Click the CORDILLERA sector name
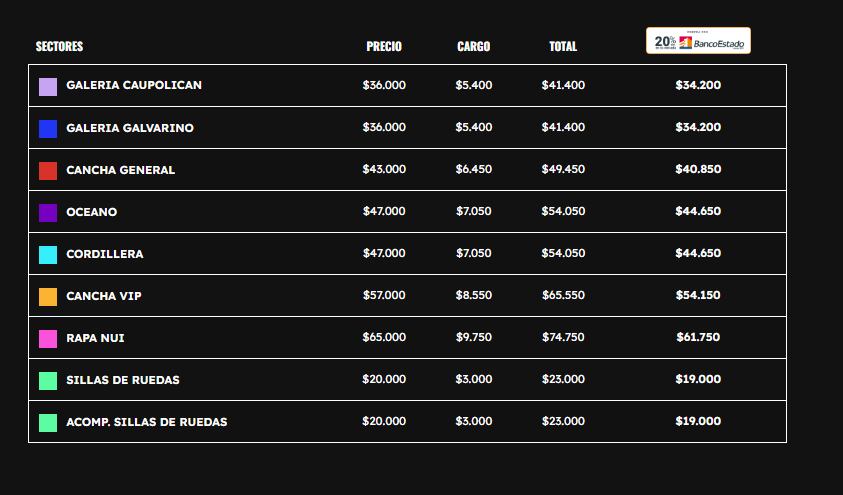Screen dimensions: 843x495 pos(105,254)
